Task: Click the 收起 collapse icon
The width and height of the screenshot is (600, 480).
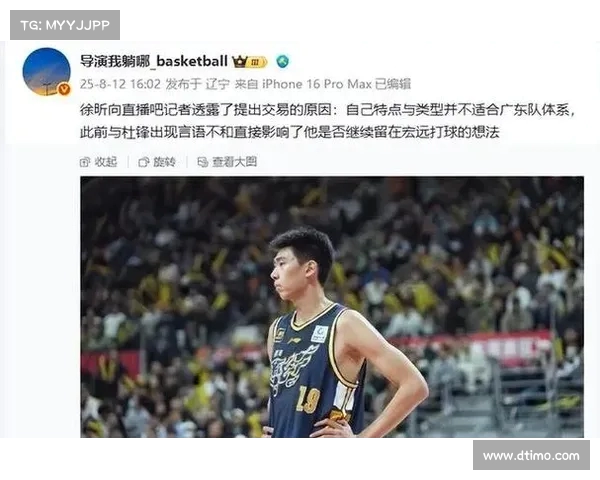Action: [x=85, y=162]
